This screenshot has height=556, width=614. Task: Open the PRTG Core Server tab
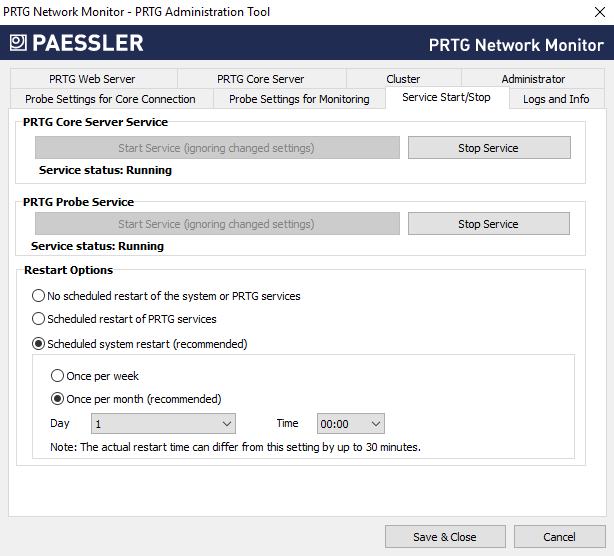tap(261, 79)
